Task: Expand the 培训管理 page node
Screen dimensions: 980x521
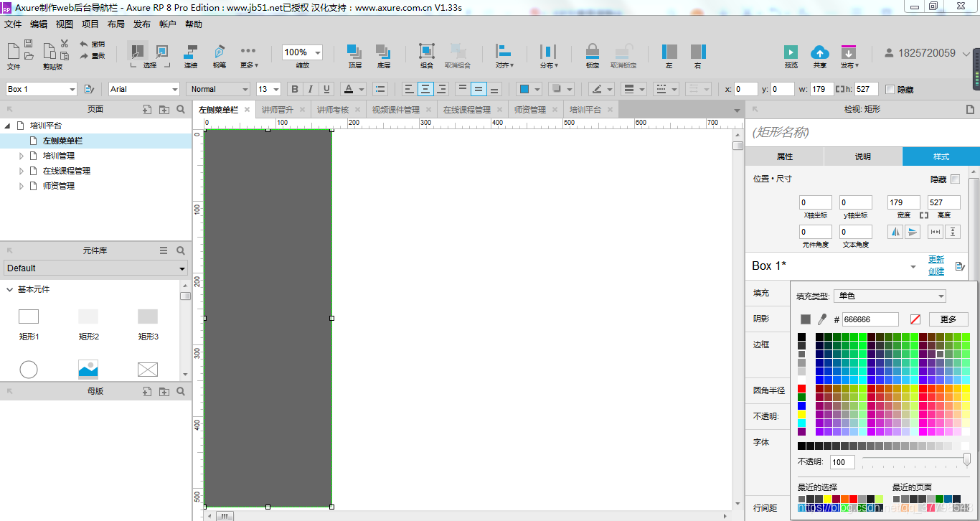Action: tap(22, 156)
